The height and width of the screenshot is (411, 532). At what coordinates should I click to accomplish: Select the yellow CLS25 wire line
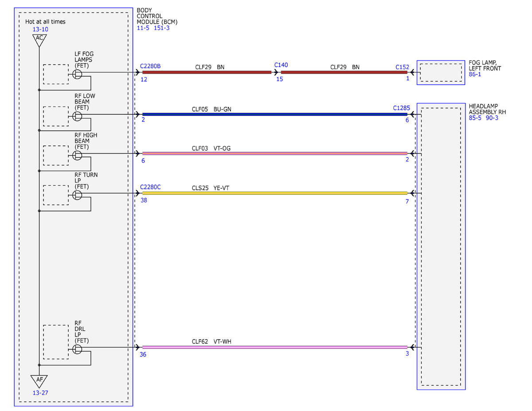click(274, 193)
